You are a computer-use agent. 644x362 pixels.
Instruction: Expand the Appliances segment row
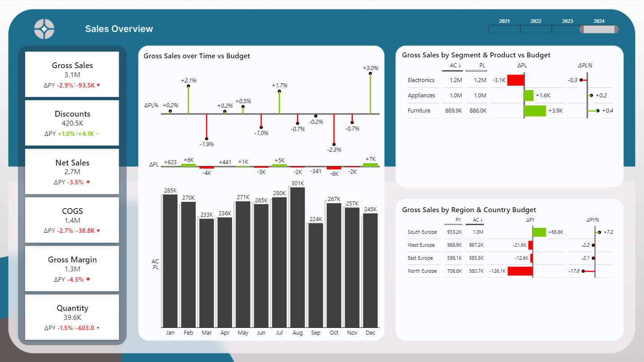point(421,96)
